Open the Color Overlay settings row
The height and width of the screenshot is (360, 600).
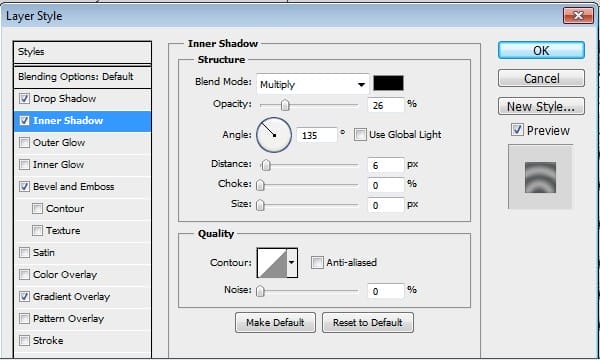tap(82, 275)
